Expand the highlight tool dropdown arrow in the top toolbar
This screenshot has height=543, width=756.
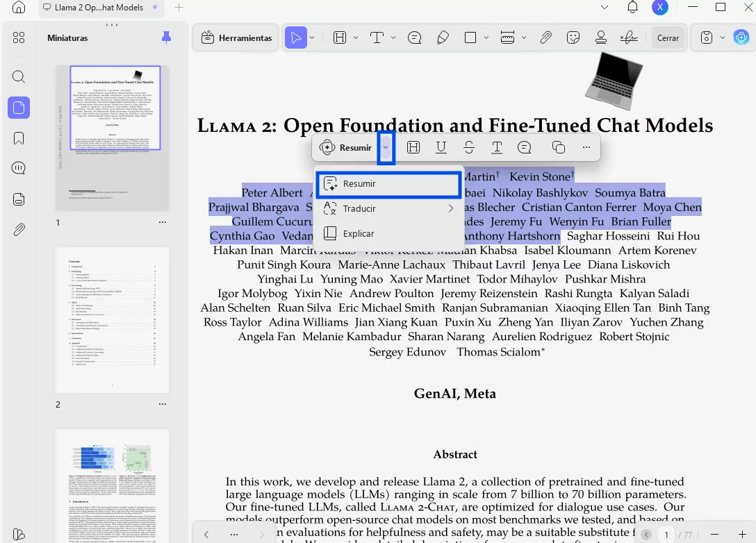(x=356, y=37)
